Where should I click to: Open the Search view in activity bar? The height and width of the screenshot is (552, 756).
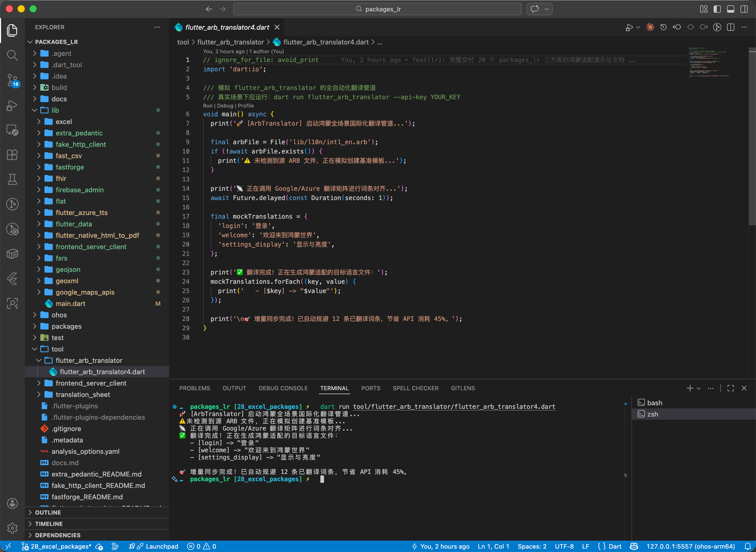click(x=12, y=55)
